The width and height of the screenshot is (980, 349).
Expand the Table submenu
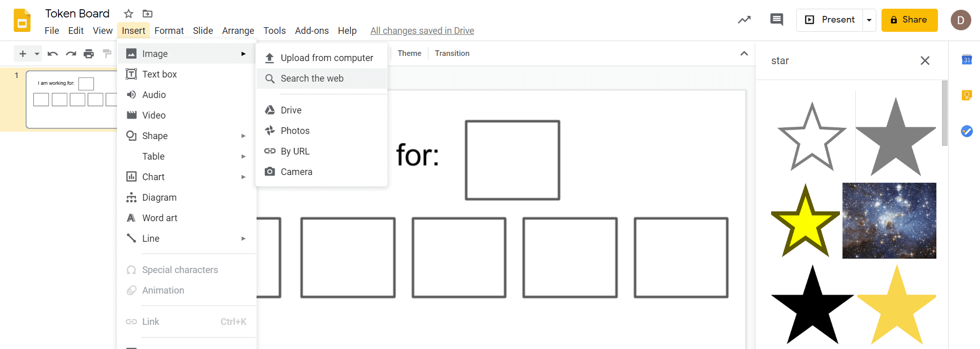(153, 156)
